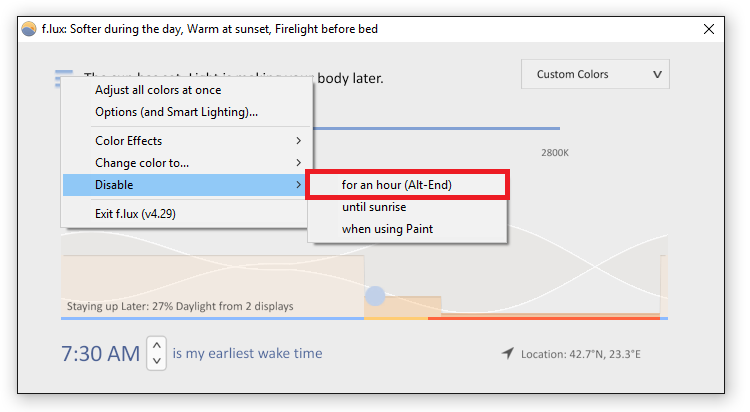Click the blue circle on timeline graph
The width and height of the screenshot is (750, 412).
(x=375, y=296)
